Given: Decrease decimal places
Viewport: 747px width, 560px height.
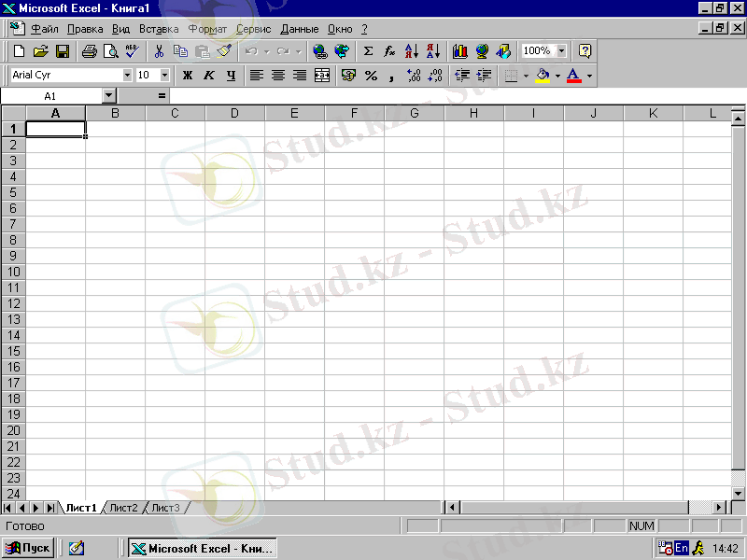Looking at the screenshot, I should click(435, 76).
